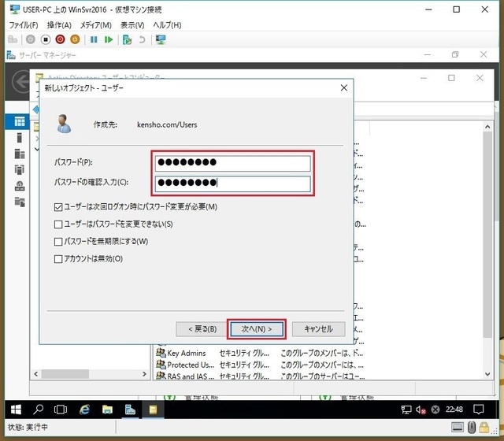Uncheck 'ユーザーは次回ログオン時にパスワード変更が必要'
This screenshot has height=441, width=504.
[58, 207]
